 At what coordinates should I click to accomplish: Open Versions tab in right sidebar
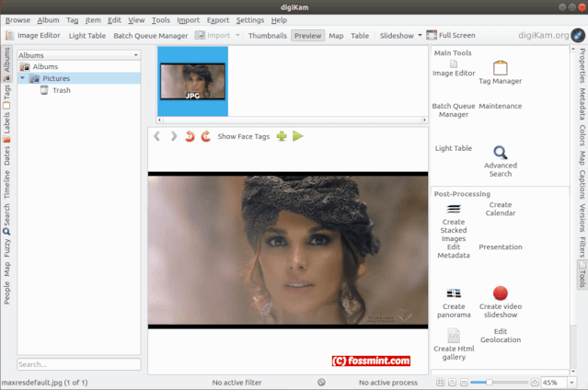click(582, 218)
